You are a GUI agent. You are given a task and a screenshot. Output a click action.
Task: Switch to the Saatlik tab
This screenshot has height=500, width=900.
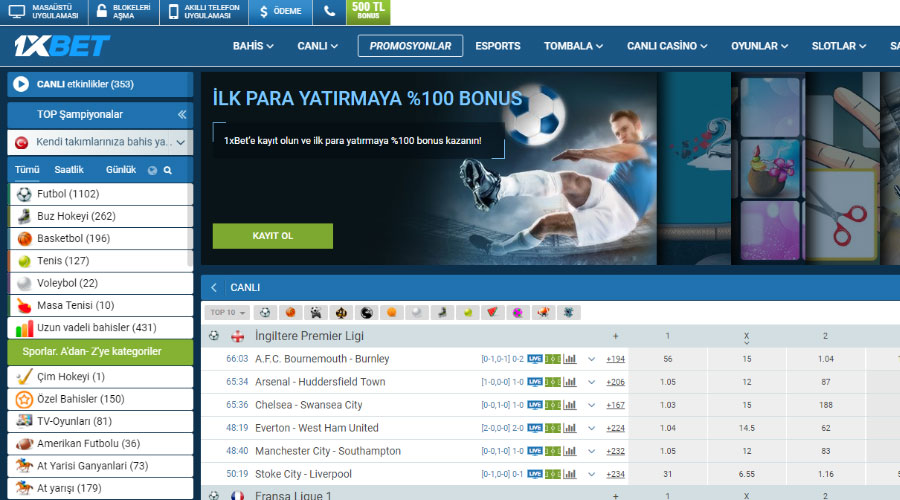pos(69,170)
